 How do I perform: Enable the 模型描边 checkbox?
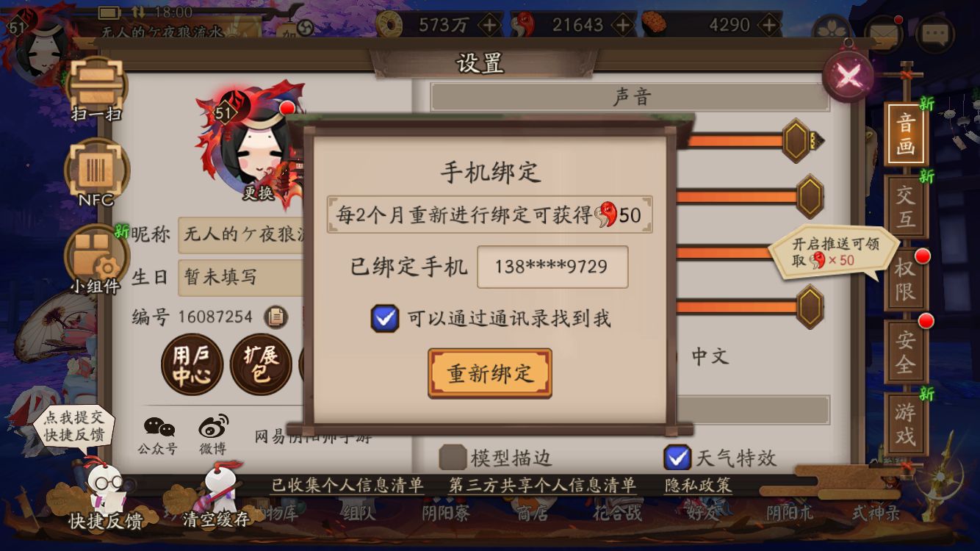tap(453, 458)
